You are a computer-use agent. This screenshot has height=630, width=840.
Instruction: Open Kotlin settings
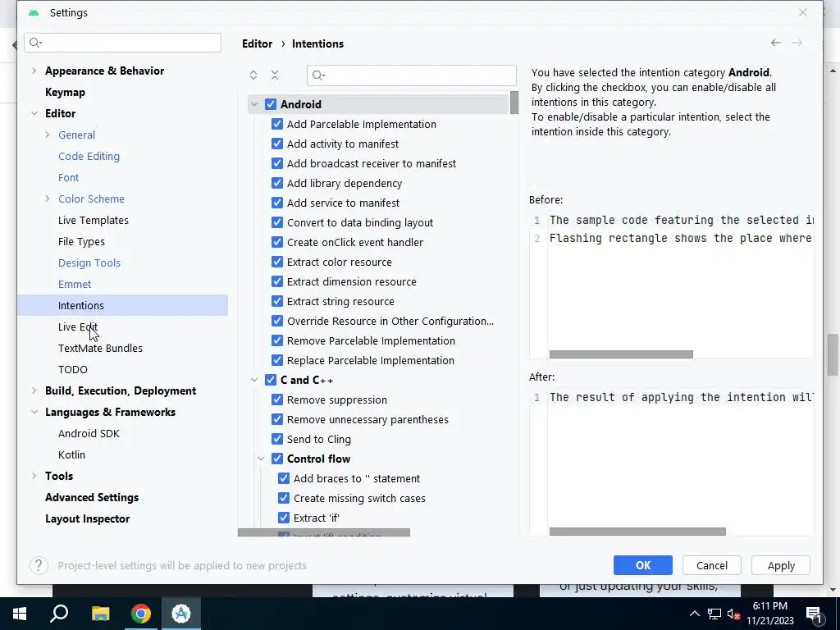[x=72, y=454]
